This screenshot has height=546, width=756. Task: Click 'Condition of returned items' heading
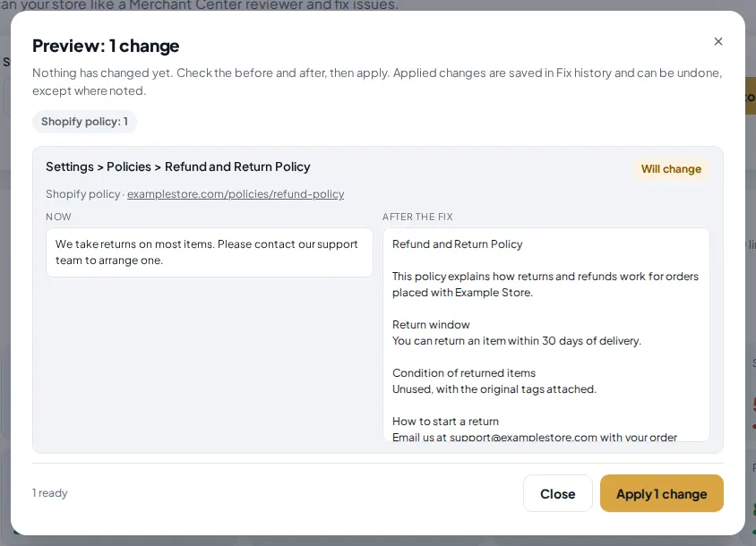pos(464,373)
